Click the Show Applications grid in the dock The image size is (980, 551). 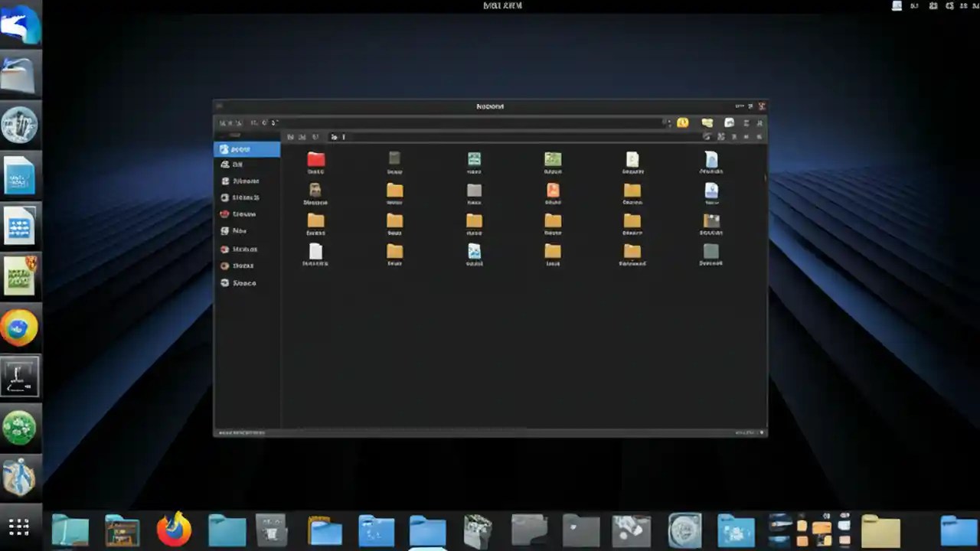(18, 527)
